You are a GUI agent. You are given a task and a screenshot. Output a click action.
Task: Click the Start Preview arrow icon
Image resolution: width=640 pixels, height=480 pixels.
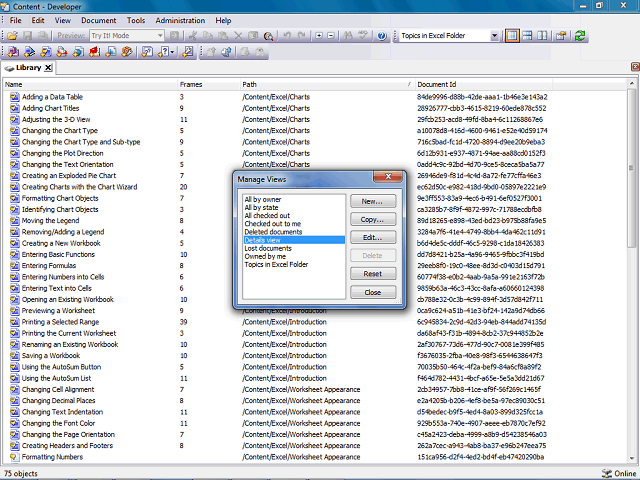pyautogui.click(x=174, y=36)
